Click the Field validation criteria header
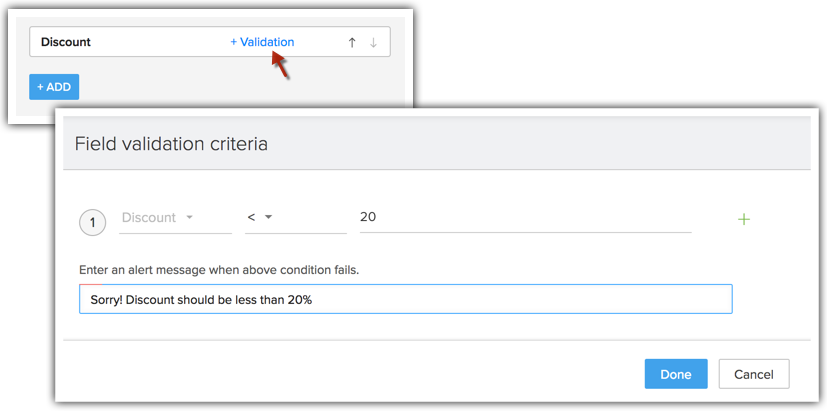 (171, 144)
